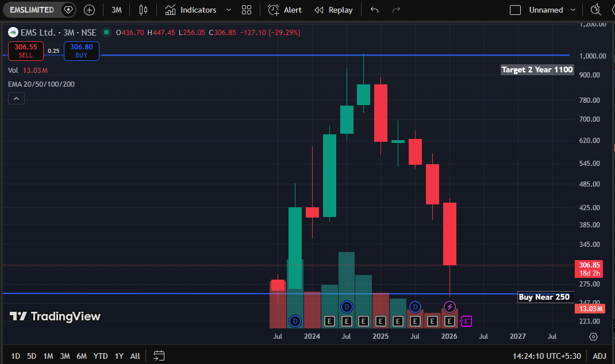Viewport: 615px width, 364px height.
Task: Start bar Replay mode
Action: pos(334,10)
